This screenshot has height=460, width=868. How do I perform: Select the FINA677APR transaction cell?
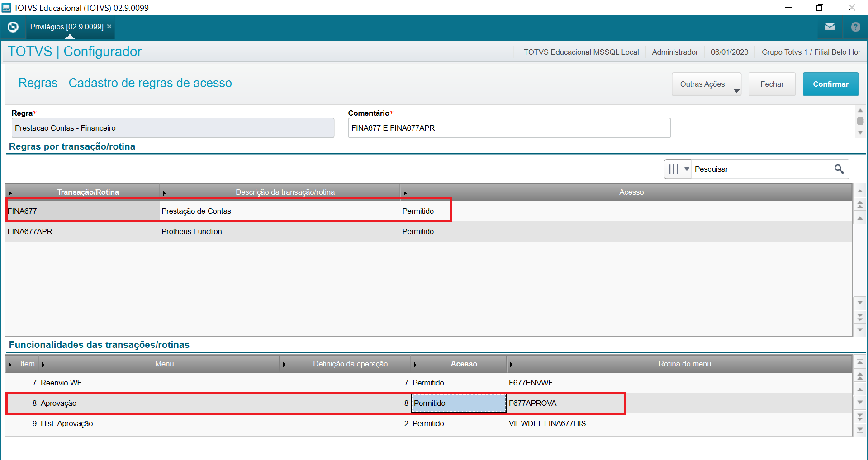coord(82,231)
